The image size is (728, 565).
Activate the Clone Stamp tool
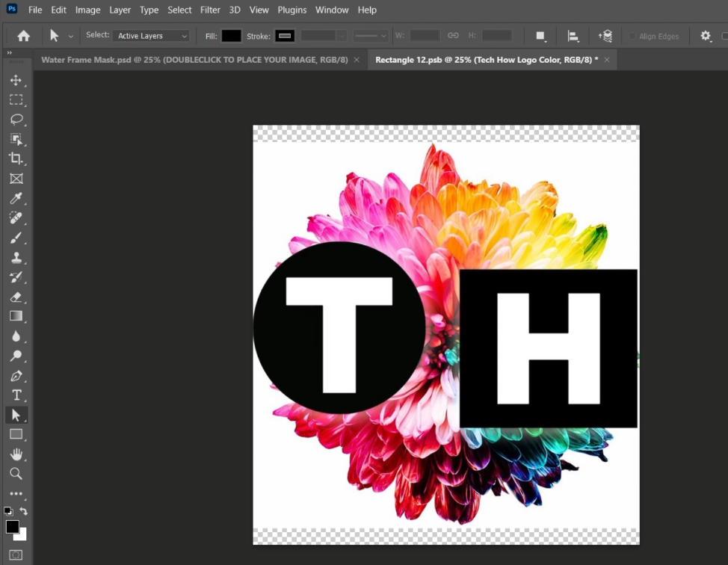(16, 258)
